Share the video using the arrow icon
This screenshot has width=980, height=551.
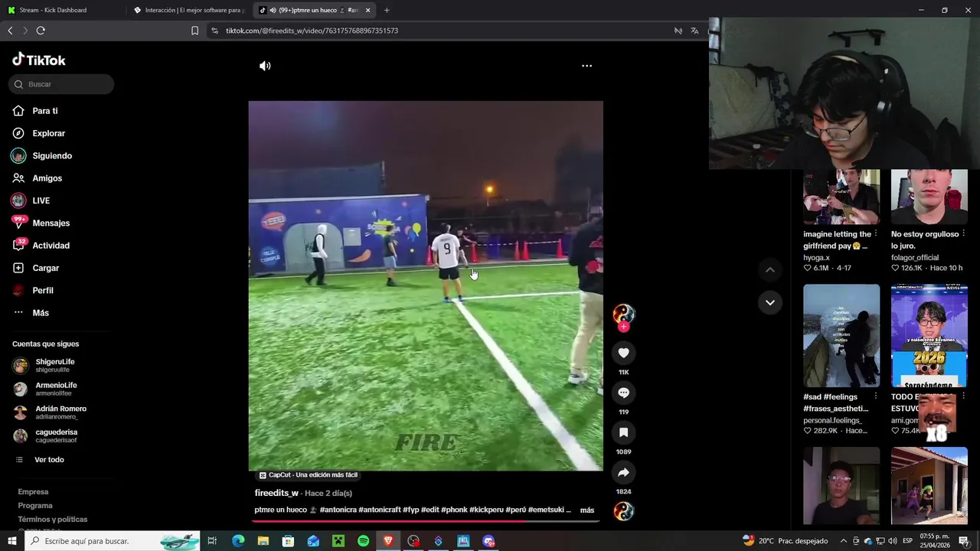pyautogui.click(x=623, y=472)
